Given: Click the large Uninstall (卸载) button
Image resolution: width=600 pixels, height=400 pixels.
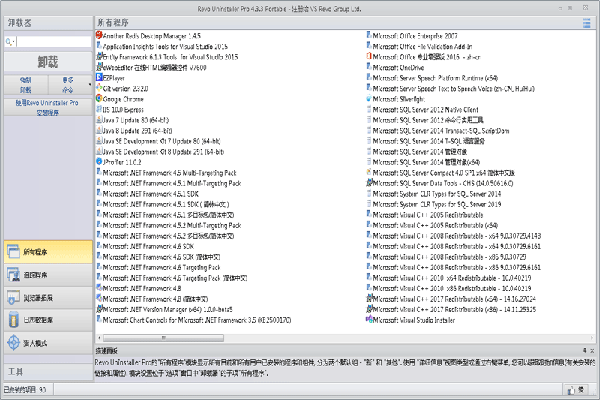Looking at the screenshot, I should tap(48, 62).
